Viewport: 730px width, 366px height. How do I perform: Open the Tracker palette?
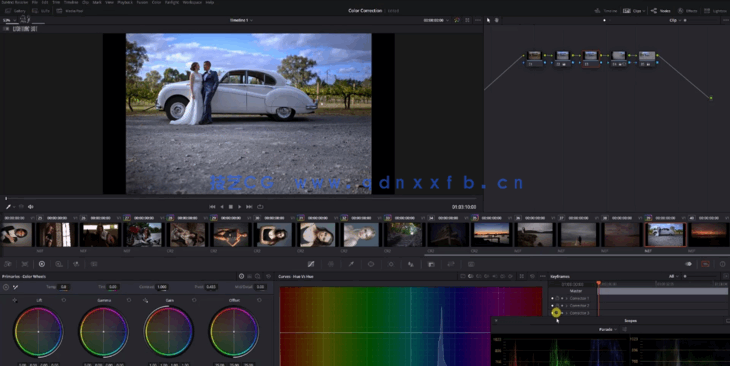point(391,264)
